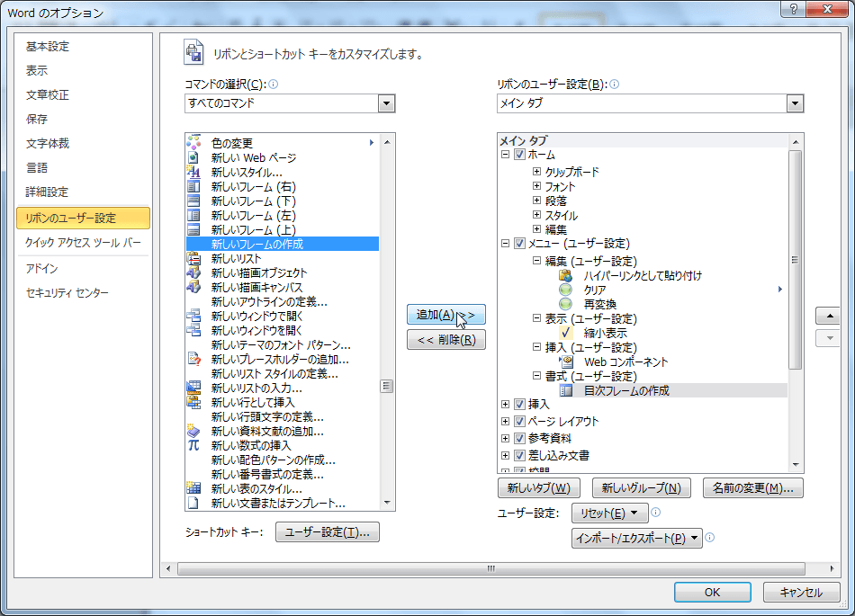
Task: Click the << 削除(R) button
Action: tap(446, 339)
